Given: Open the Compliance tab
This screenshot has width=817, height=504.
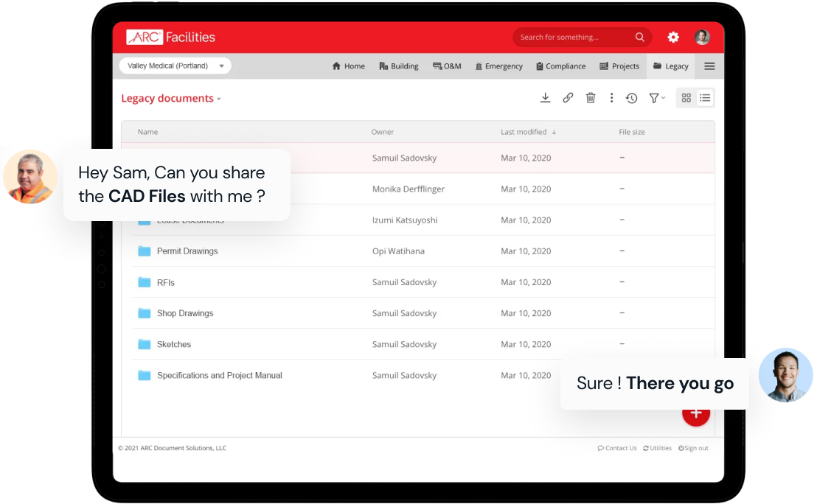Looking at the screenshot, I should (x=560, y=66).
